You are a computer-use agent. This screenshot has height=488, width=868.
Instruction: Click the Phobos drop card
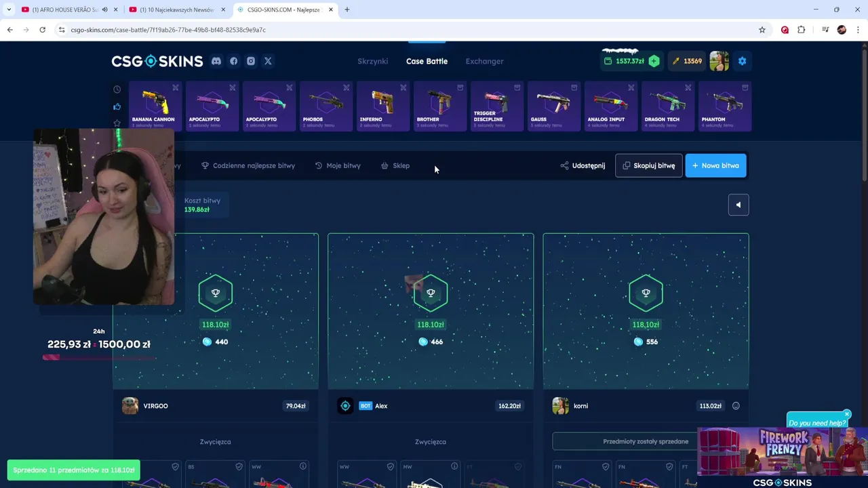[326, 106]
